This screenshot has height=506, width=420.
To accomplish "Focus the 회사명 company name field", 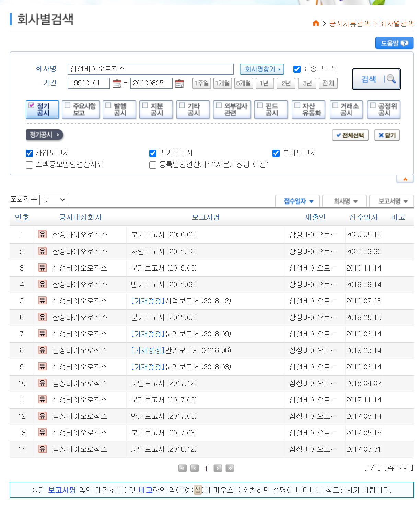I will tap(151, 69).
